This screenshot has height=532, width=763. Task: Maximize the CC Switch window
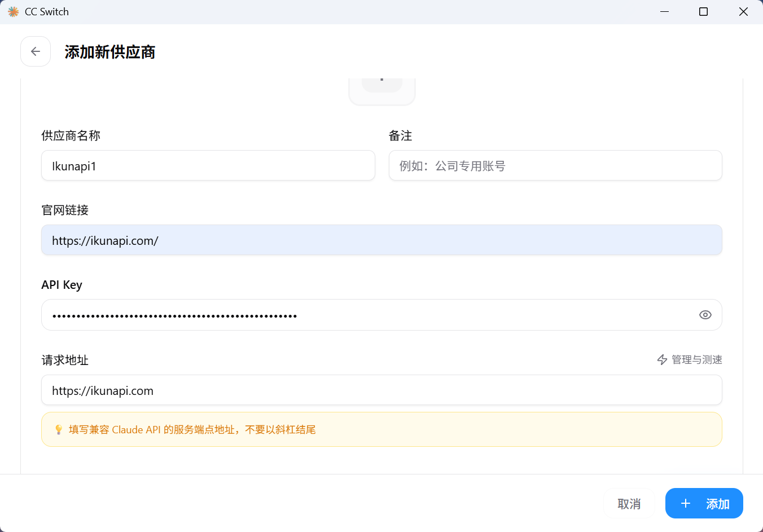coord(703,12)
